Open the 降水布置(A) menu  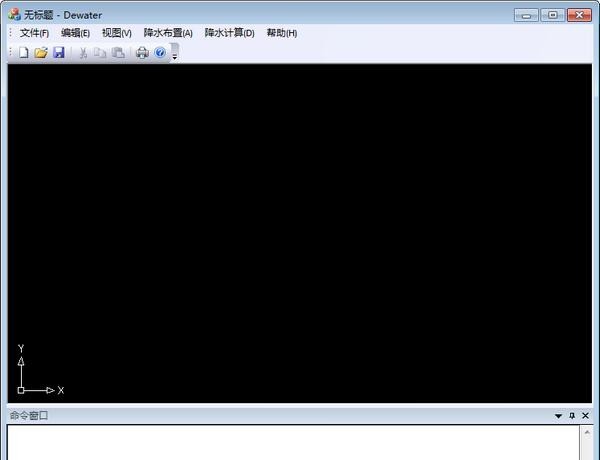tap(168, 33)
